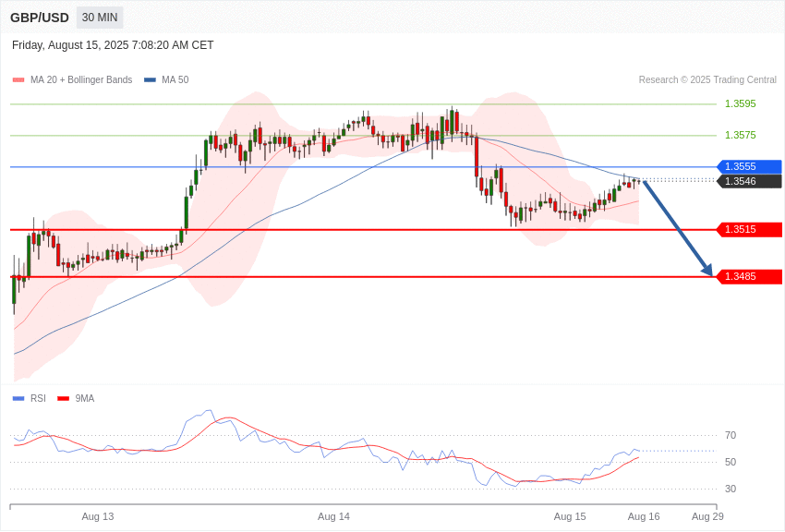785x532 pixels.
Task: Click the red 1.3485 support price tag
Action: [749, 276]
